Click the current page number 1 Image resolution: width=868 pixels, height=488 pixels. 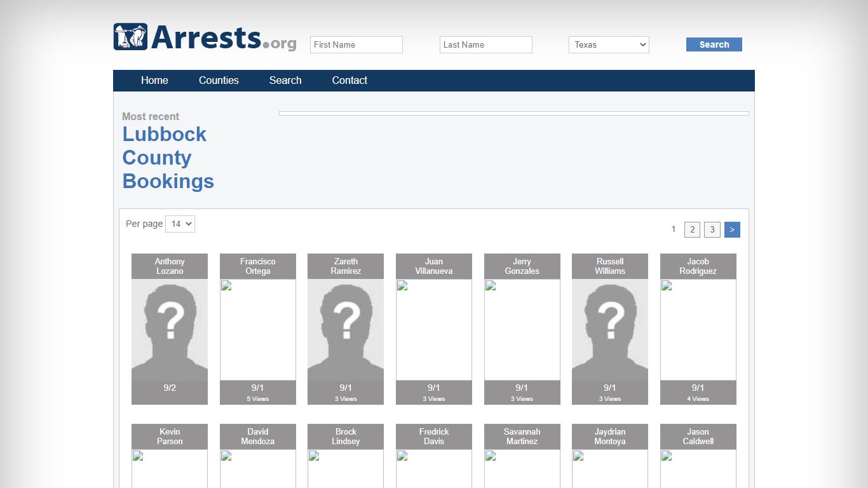674,229
